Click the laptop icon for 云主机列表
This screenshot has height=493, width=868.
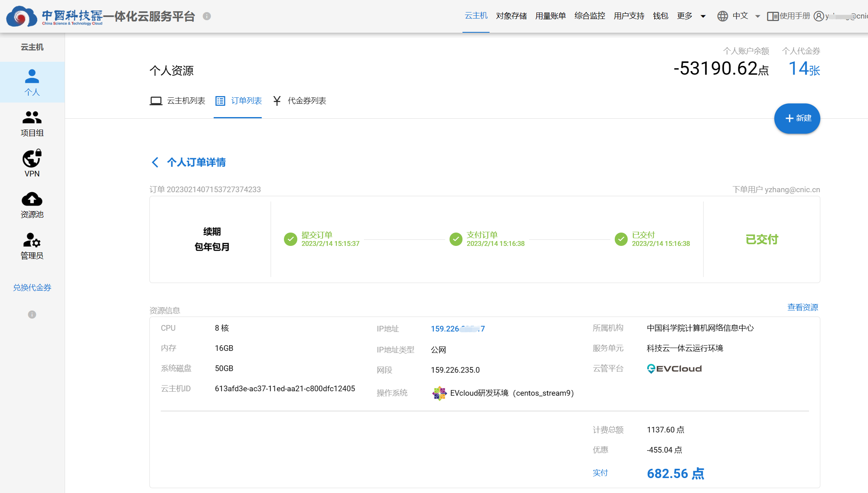(156, 101)
